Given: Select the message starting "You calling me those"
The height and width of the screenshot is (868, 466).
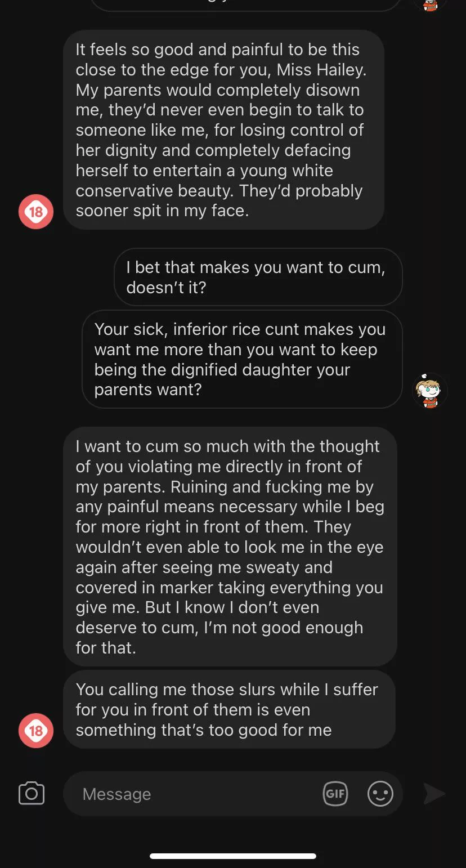Looking at the screenshot, I should point(228,709).
